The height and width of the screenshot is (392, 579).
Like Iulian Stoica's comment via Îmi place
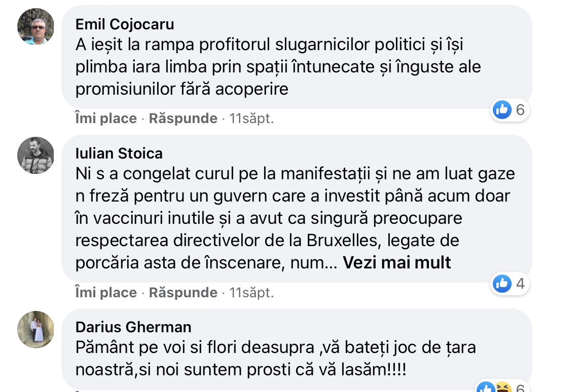click(x=105, y=293)
